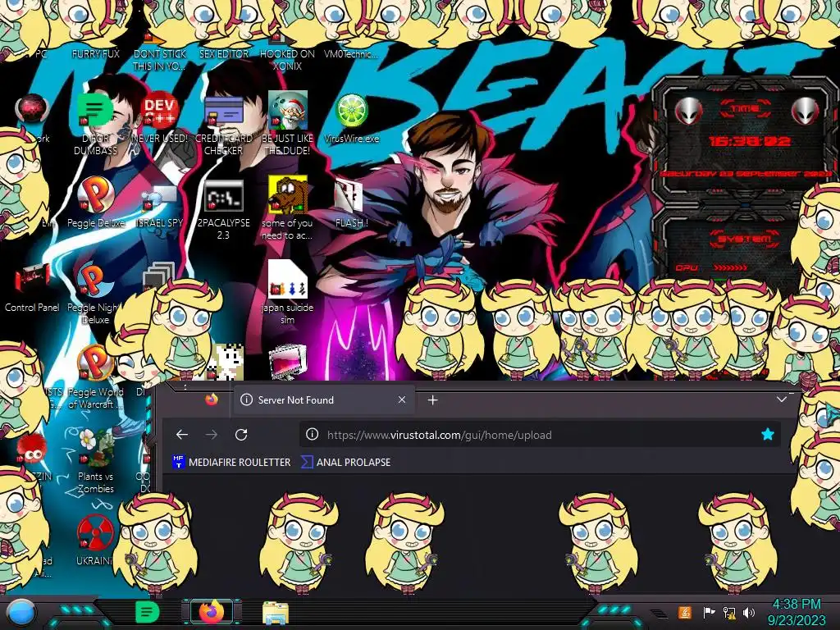
Task: Click the Firefox forward arrow
Action: click(212, 435)
